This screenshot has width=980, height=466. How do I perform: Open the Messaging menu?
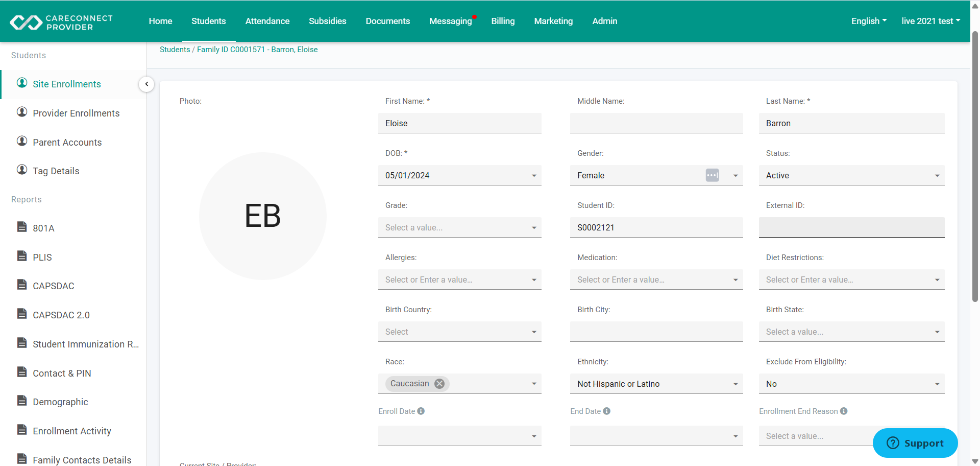click(x=451, y=21)
